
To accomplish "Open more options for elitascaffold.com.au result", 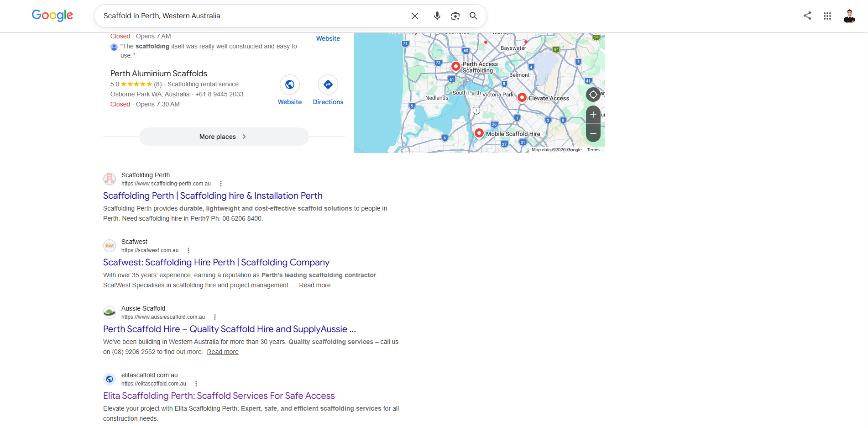I will tap(196, 384).
